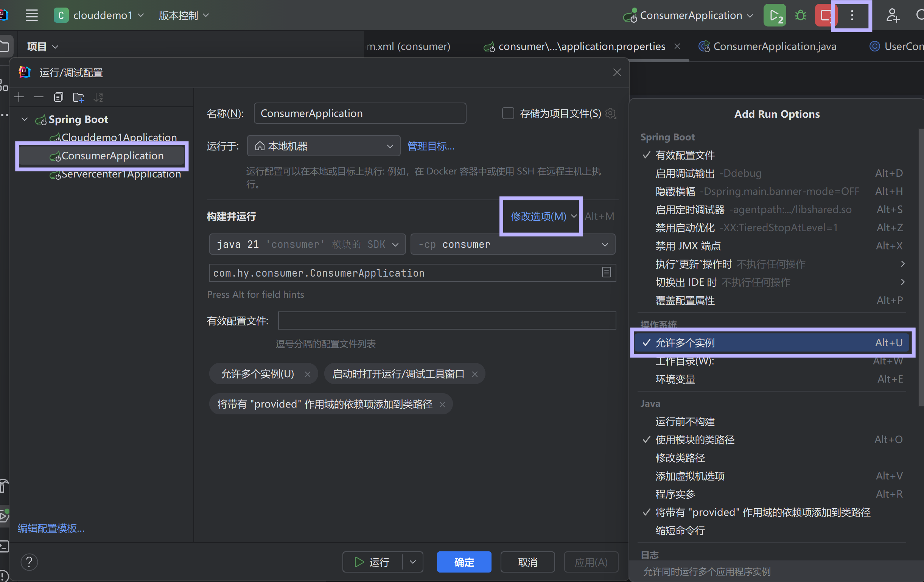Open the main hamburger menu
Viewport: 924px width, 582px height.
coord(31,16)
